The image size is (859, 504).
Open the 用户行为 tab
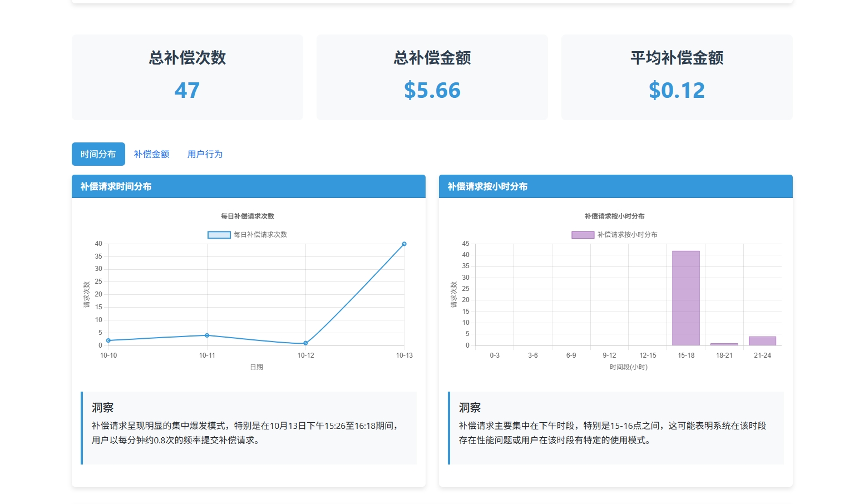(204, 154)
